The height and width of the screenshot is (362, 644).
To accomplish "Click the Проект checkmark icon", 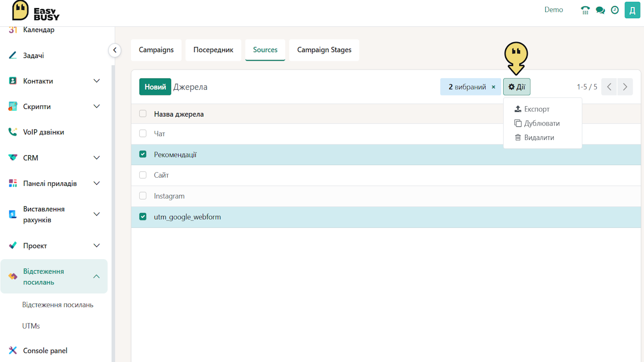I will (13, 245).
